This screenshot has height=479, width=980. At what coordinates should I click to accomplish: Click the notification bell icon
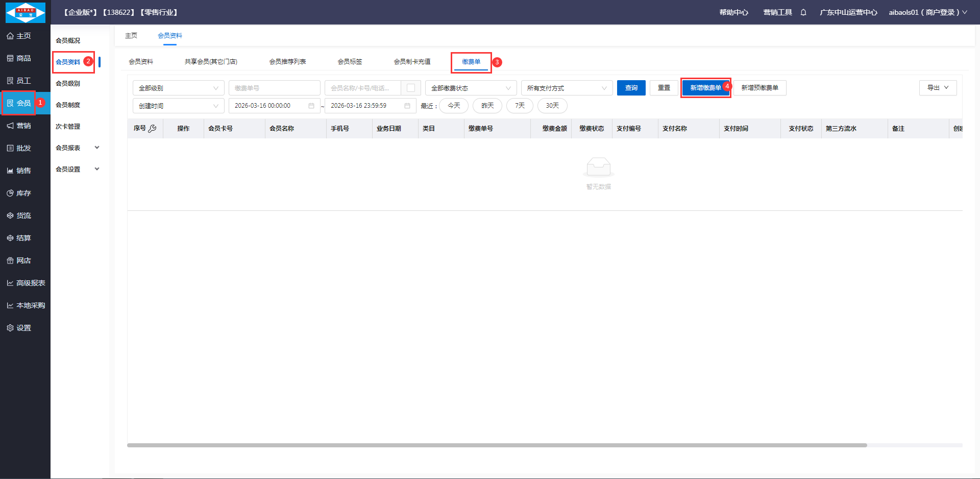click(803, 12)
